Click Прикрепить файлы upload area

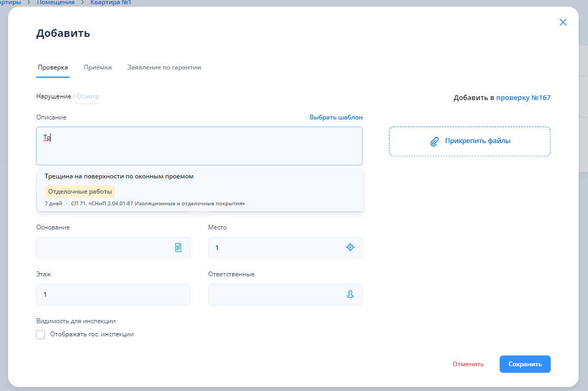pos(477,141)
